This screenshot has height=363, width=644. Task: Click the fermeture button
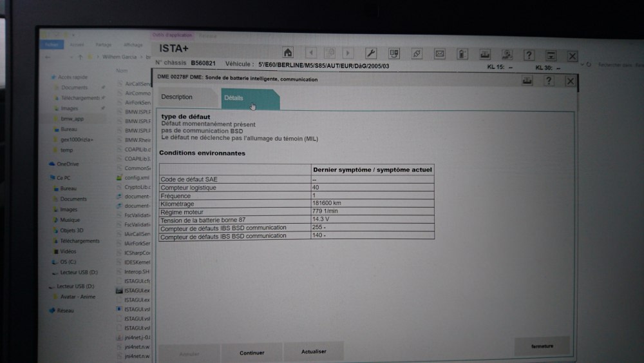[x=542, y=346]
